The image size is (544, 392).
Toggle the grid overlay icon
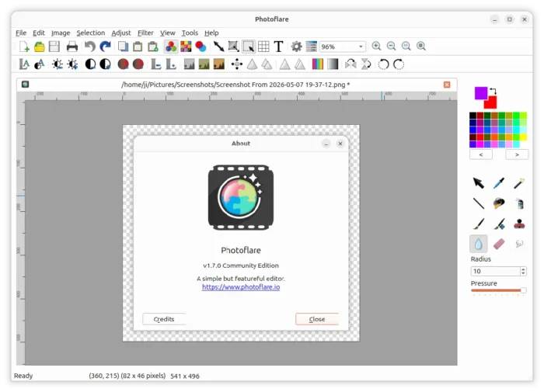coord(263,47)
